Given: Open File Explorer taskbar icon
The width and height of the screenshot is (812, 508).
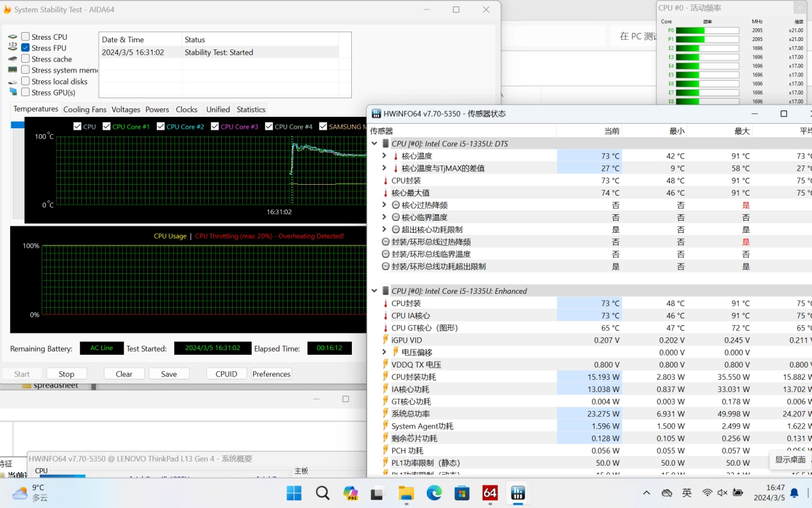Looking at the screenshot, I should [x=406, y=493].
